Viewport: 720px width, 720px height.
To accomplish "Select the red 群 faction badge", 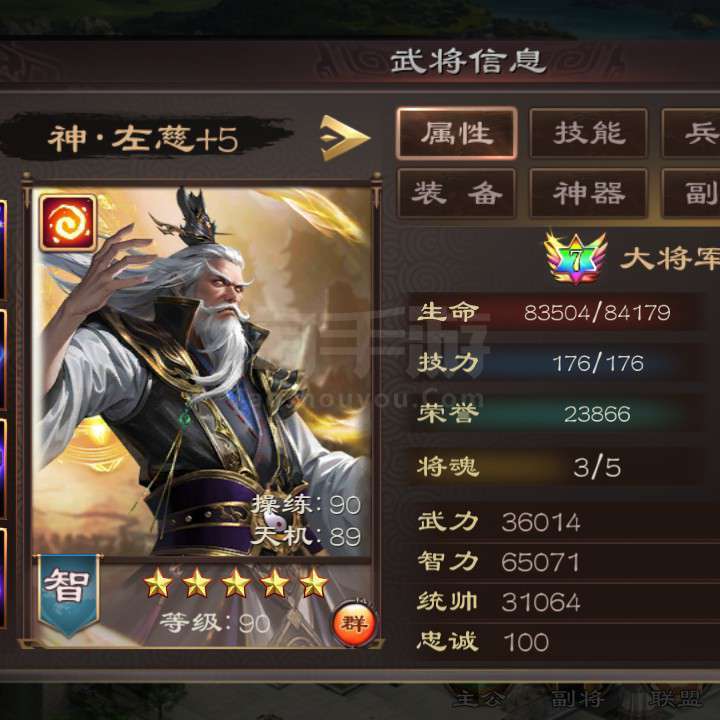I will pyautogui.click(x=354, y=624).
